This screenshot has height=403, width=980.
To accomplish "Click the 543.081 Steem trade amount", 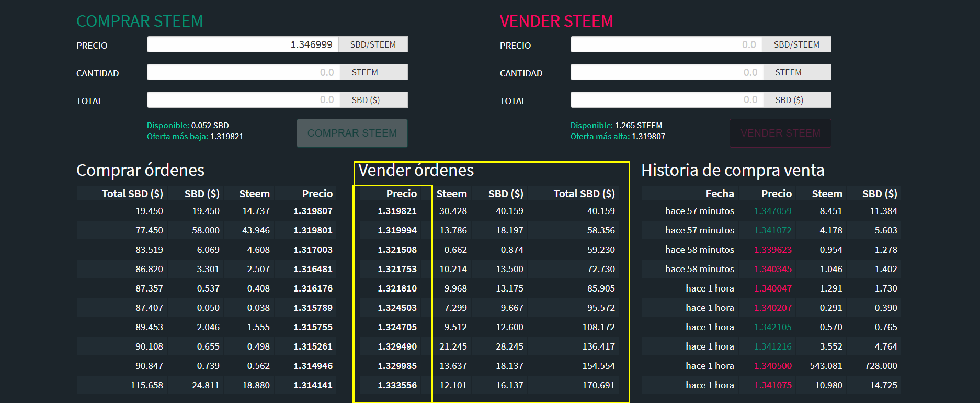I will 826,366.
